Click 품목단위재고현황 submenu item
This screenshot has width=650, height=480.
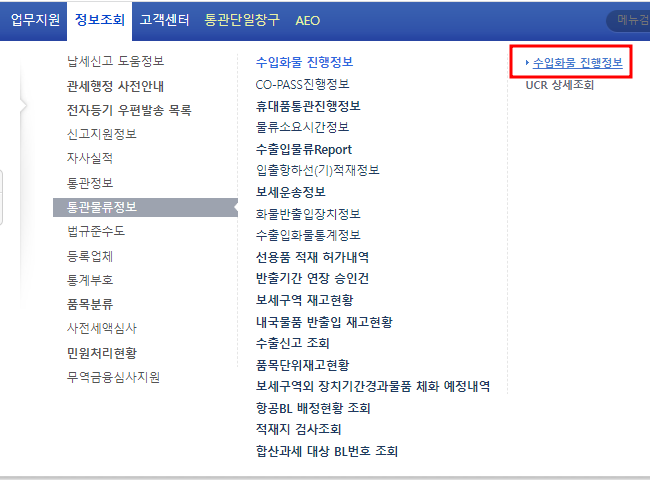(303, 365)
